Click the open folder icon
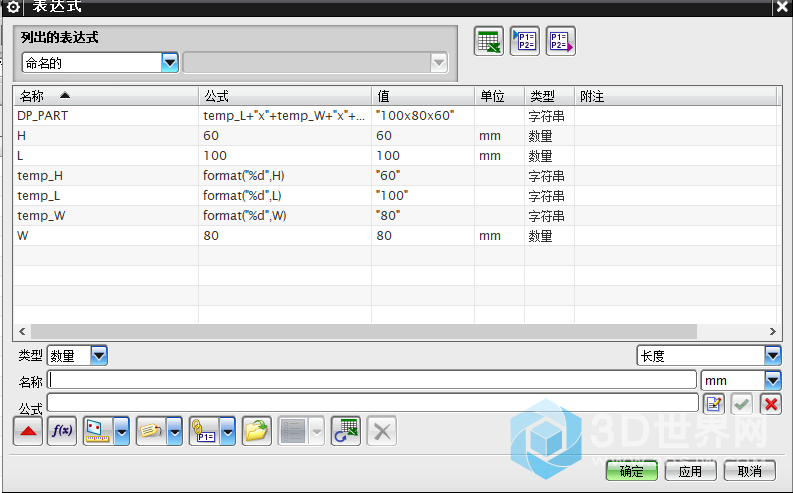Image resolution: width=793 pixels, height=493 pixels. pyautogui.click(x=257, y=431)
